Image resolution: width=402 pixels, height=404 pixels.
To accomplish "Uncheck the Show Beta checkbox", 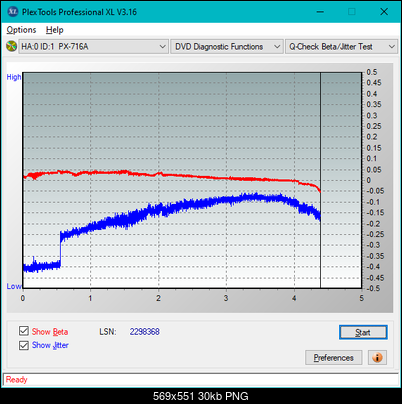I will click(24, 331).
